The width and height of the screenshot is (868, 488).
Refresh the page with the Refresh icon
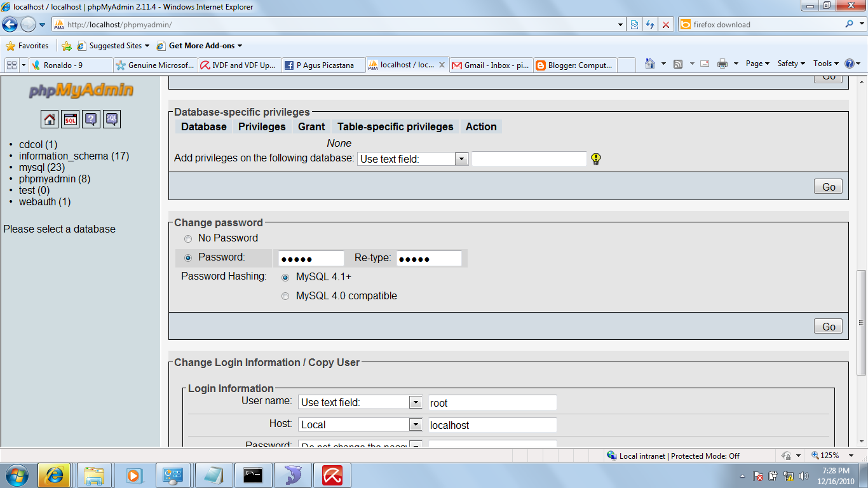click(650, 25)
